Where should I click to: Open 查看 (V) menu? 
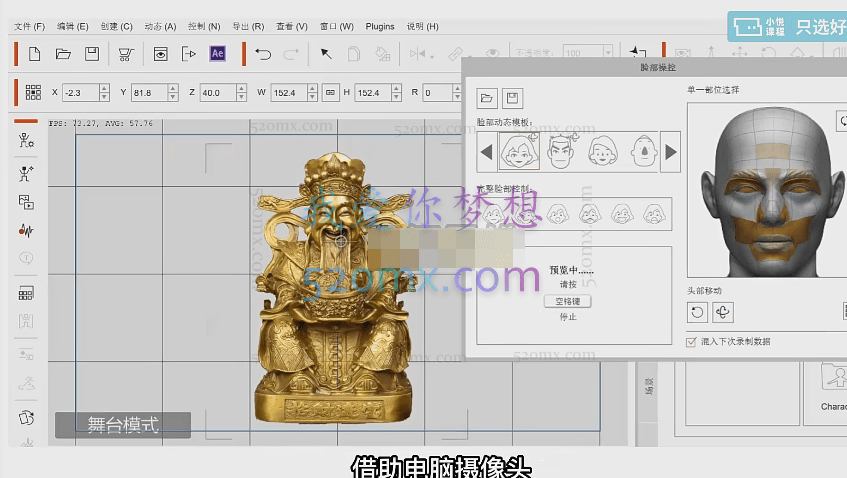292,26
